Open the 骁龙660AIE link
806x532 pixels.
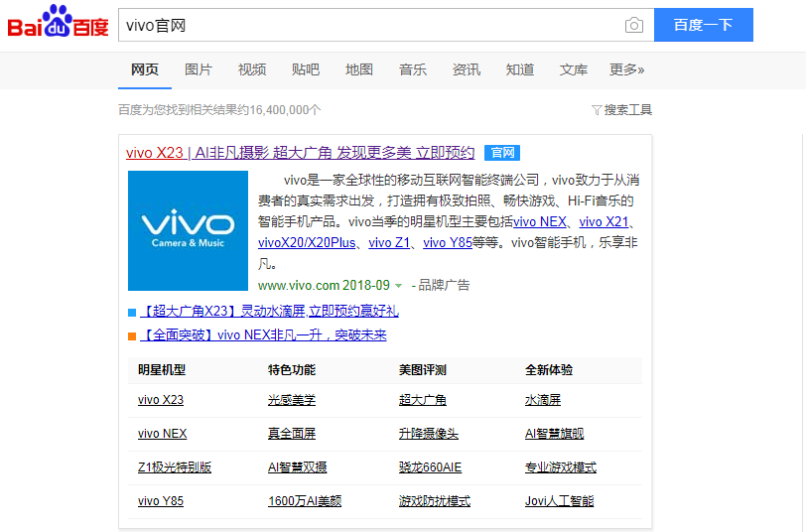430,467
